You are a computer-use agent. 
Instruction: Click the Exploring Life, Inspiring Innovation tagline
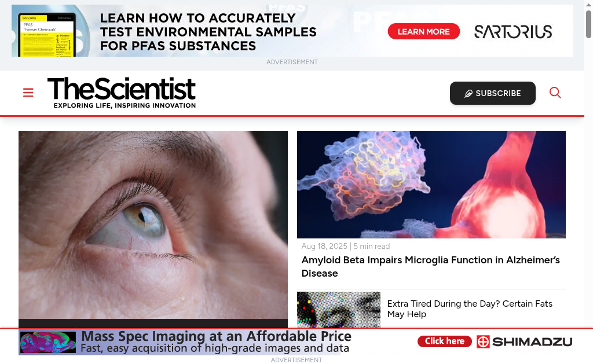pyautogui.click(x=125, y=105)
